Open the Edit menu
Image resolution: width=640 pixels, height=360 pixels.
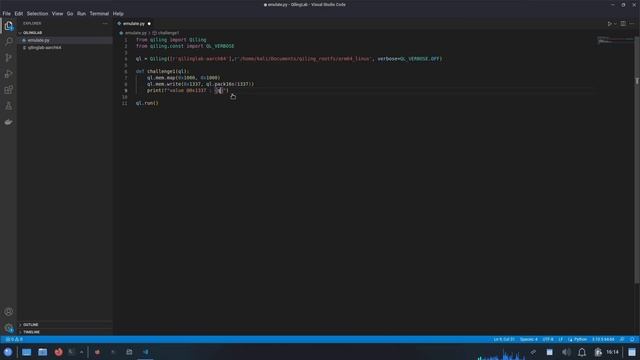point(19,13)
